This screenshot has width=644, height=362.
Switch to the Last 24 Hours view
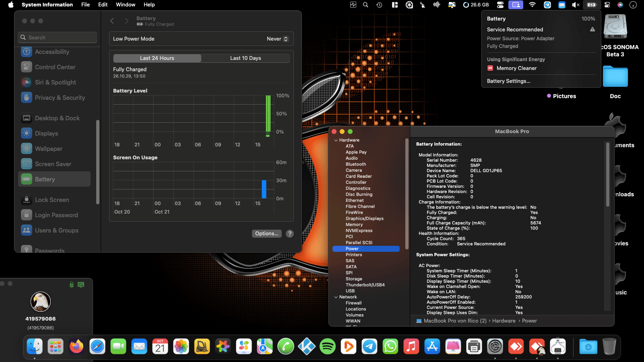(x=157, y=58)
